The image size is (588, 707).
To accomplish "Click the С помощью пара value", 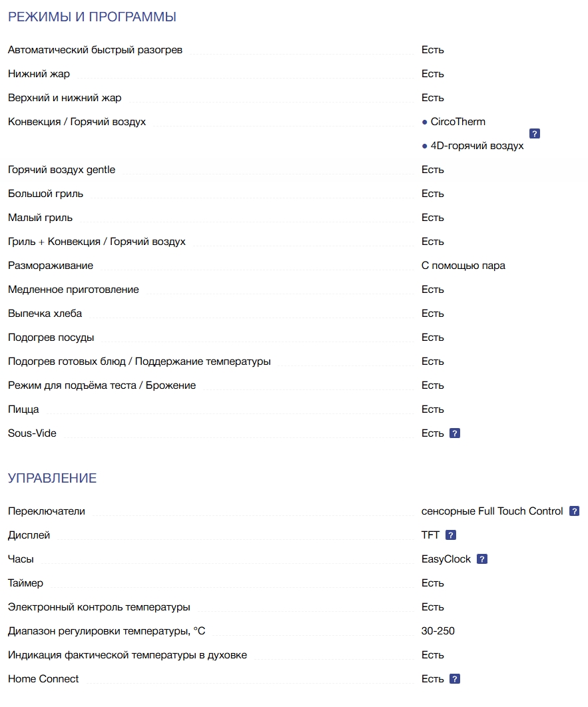I will (x=463, y=266).
